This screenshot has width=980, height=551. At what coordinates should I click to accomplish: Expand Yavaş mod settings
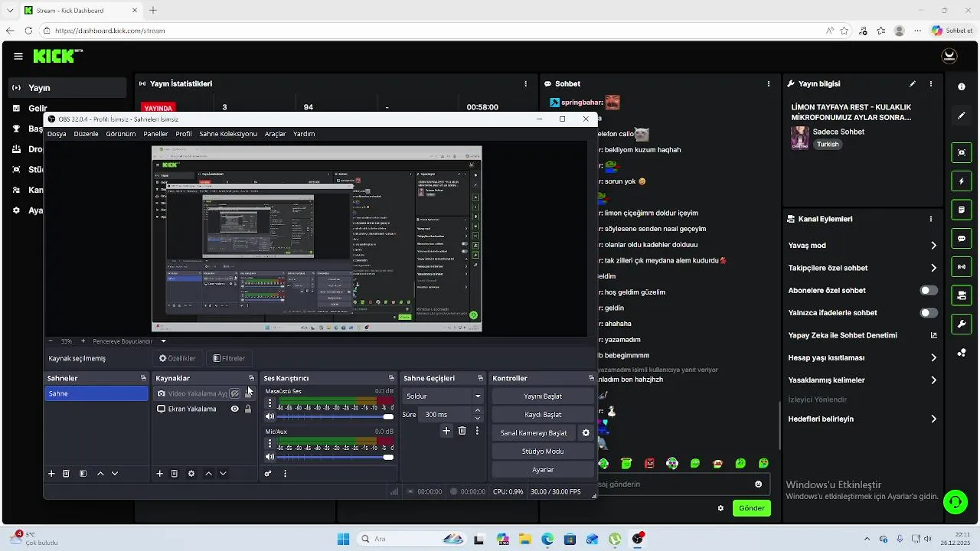[933, 246]
